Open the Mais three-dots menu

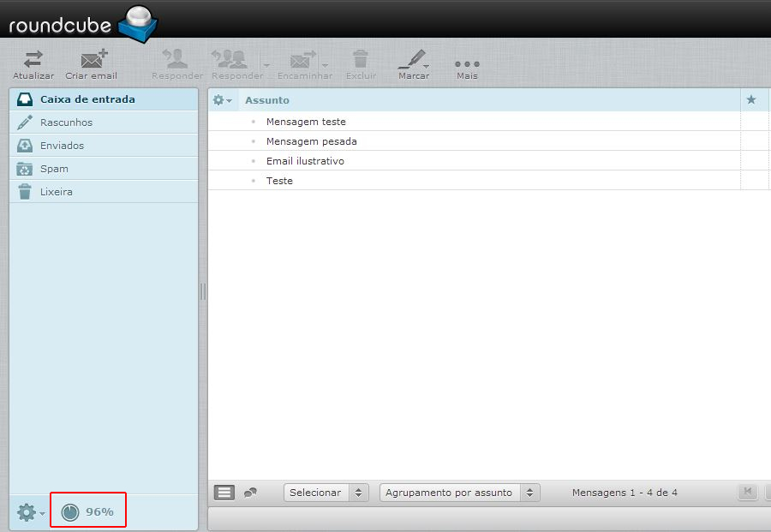467,65
